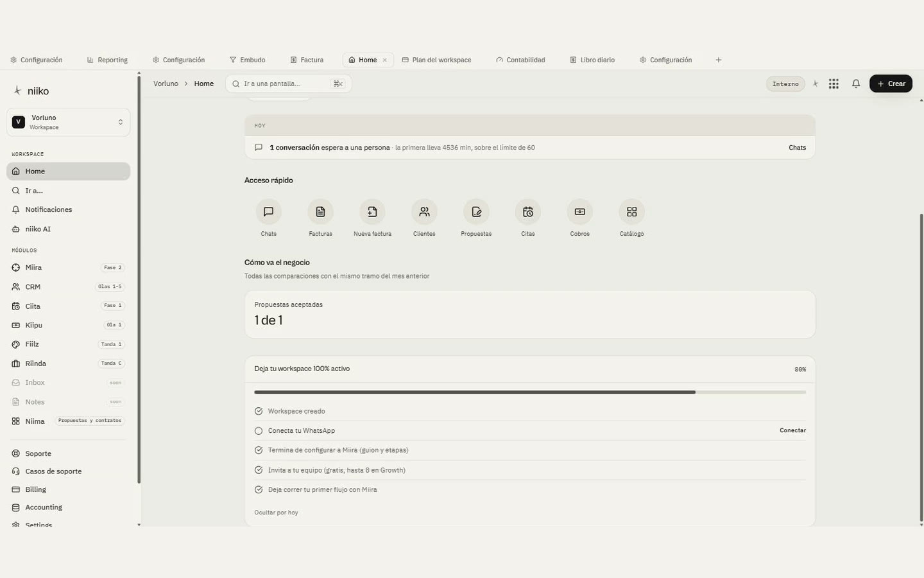Click the 80% progress value
Viewport: 924px width, 578px height.
point(800,369)
